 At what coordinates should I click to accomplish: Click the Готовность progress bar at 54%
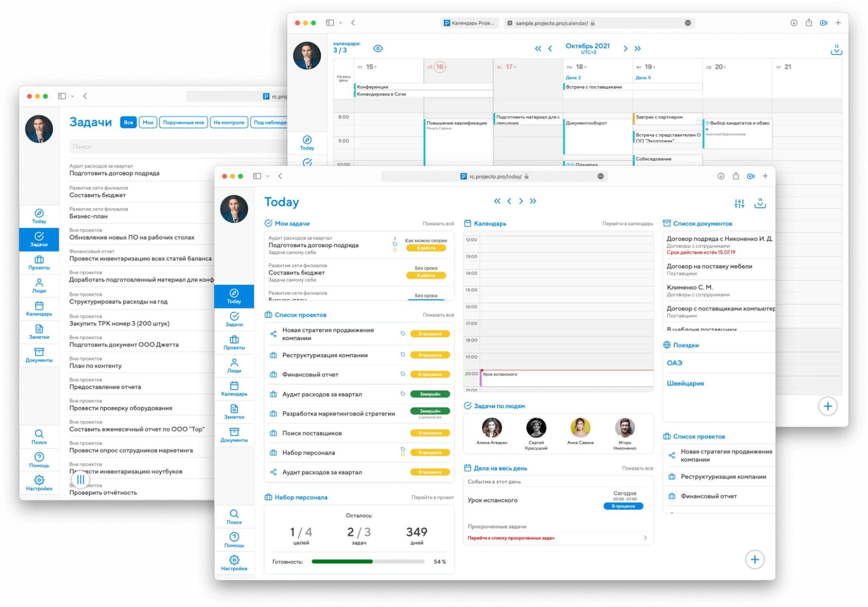367,561
